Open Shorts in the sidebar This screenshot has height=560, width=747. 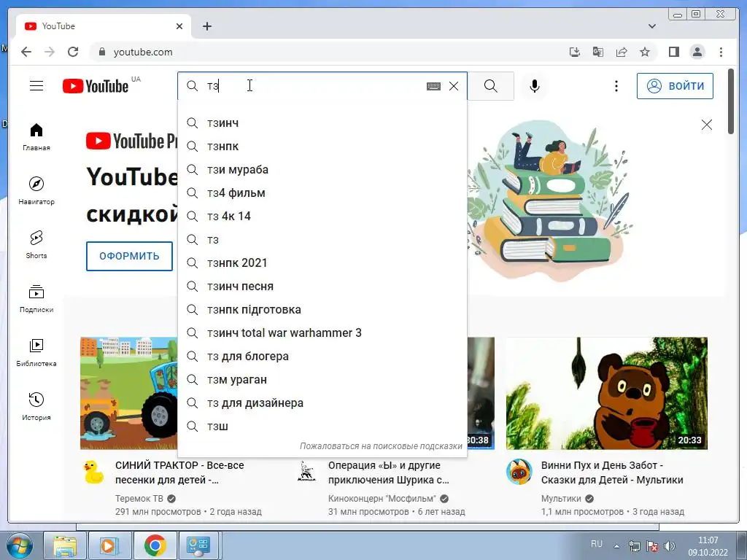[36, 245]
